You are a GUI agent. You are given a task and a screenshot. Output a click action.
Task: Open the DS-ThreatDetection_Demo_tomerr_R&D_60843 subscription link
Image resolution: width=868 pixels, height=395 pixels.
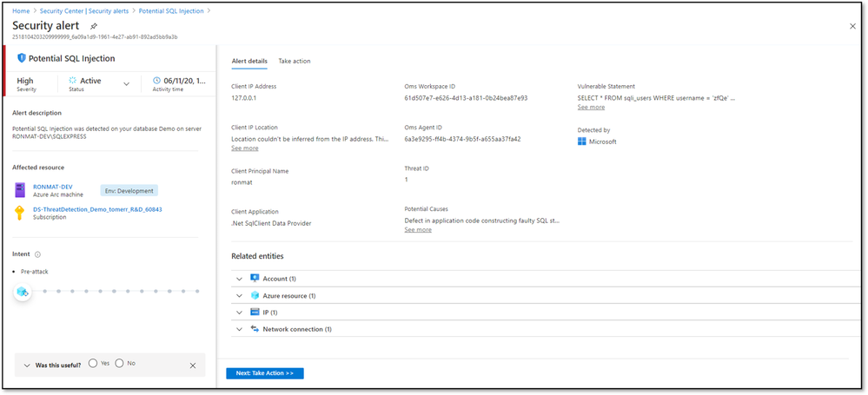pyautogui.click(x=97, y=209)
